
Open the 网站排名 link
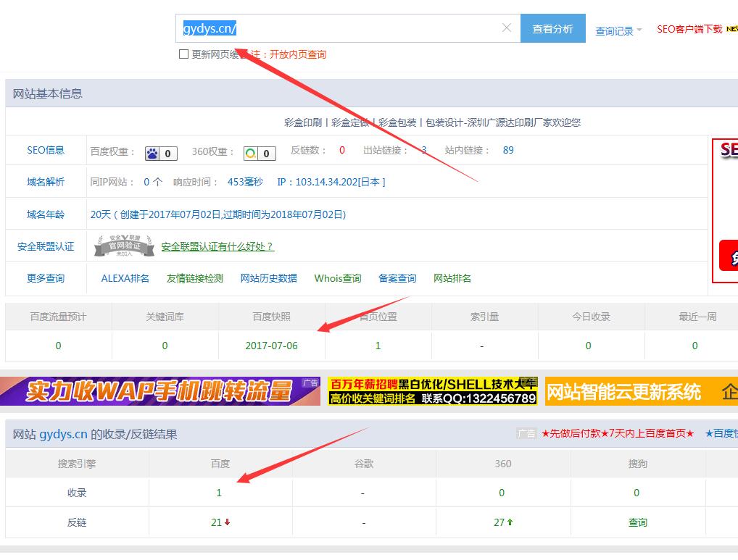(452, 278)
